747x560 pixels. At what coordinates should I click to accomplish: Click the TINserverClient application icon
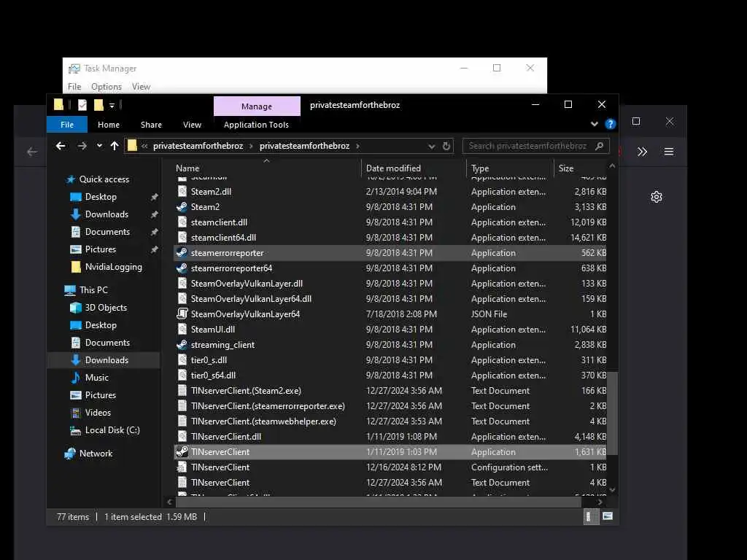tap(182, 452)
